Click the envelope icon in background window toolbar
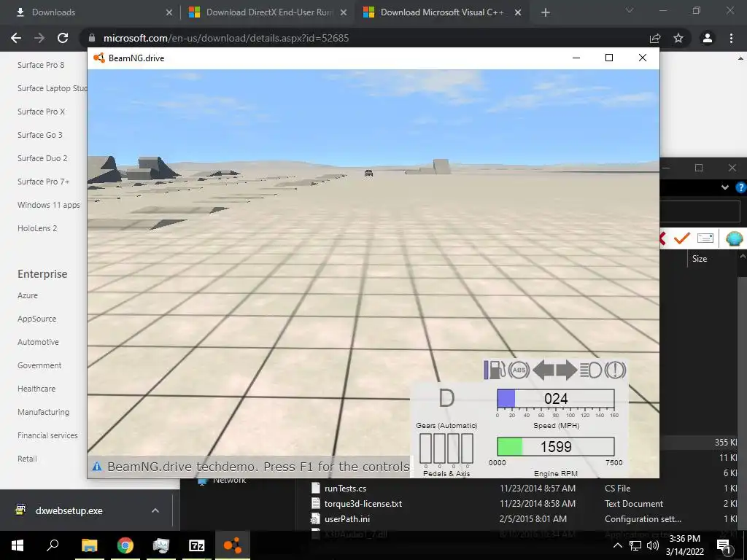Viewport: 747px width, 560px height. click(705, 238)
